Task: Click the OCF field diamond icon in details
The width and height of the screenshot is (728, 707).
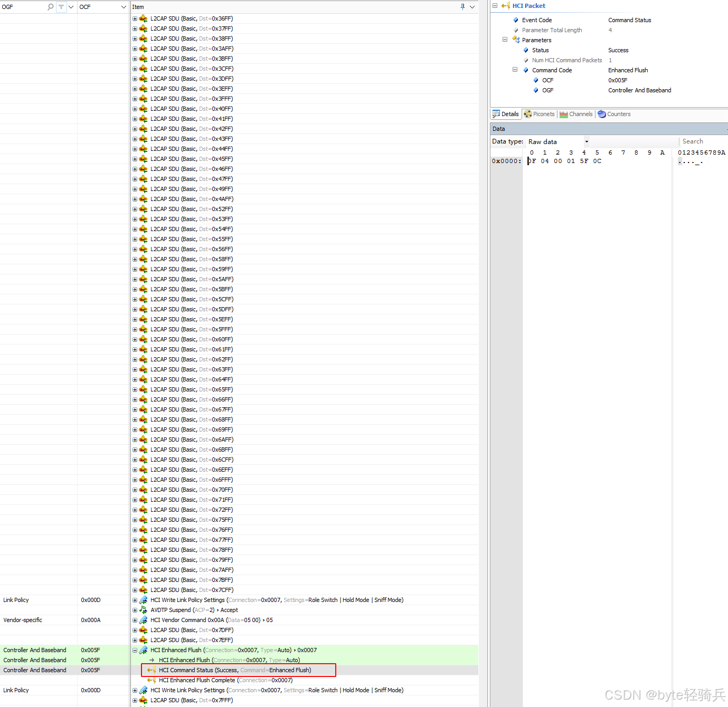Action: click(x=536, y=80)
